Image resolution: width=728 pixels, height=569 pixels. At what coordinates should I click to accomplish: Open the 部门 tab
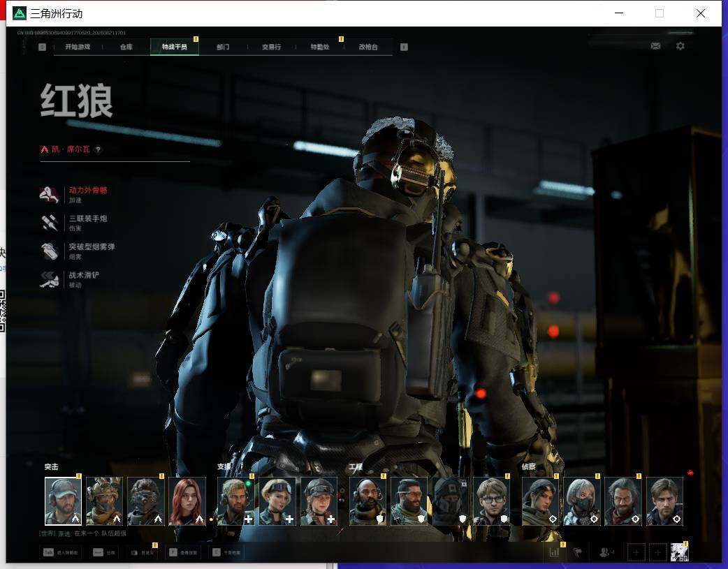pos(223,47)
